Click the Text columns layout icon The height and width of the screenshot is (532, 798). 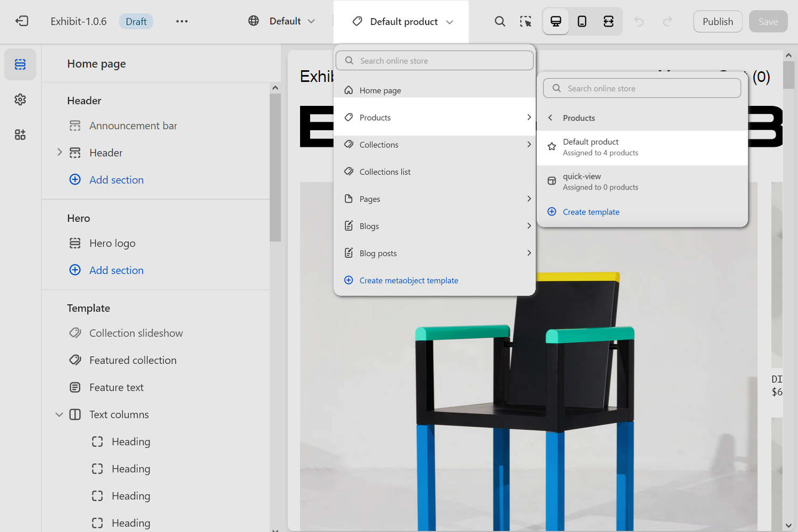(75, 414)
